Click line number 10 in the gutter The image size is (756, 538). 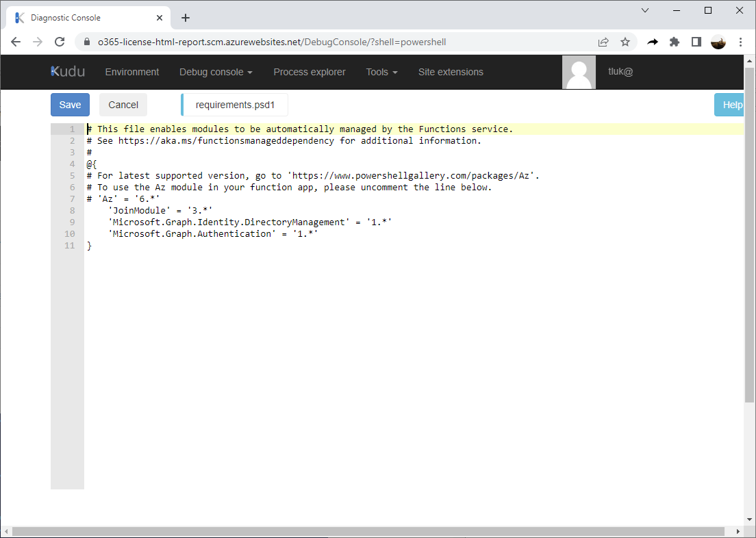tap(70, 234)
